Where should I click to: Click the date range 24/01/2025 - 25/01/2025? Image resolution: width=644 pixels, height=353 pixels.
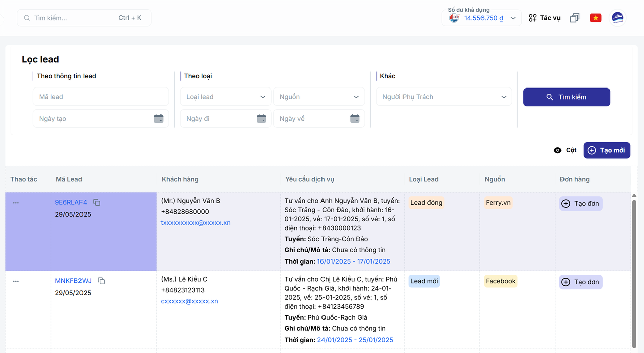tap(355, 340)
